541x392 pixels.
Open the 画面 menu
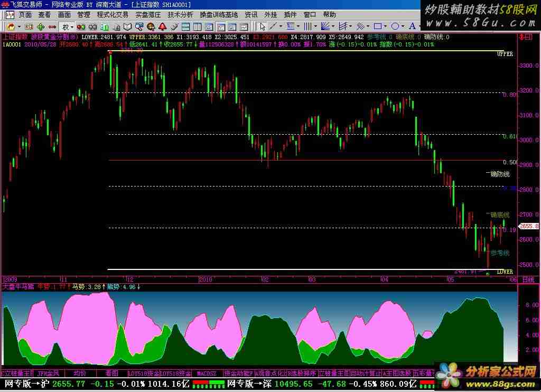(64, 14)
